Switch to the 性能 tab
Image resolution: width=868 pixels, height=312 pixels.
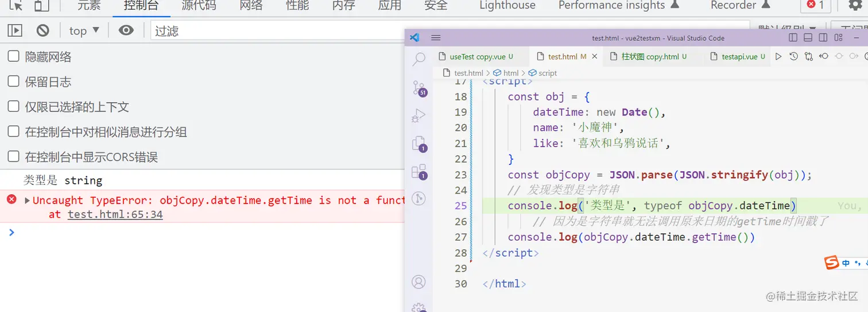[x=297, y=5]
